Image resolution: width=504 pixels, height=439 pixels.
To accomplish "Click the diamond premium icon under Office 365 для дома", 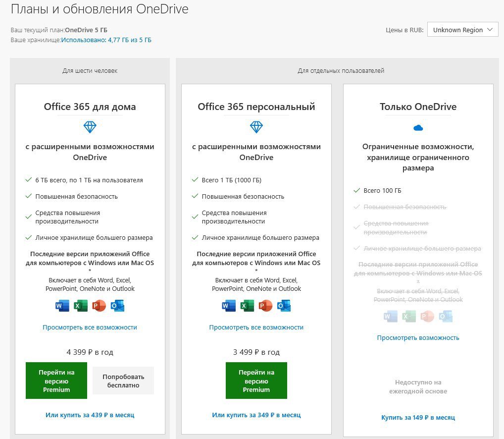I will point(90,127).
